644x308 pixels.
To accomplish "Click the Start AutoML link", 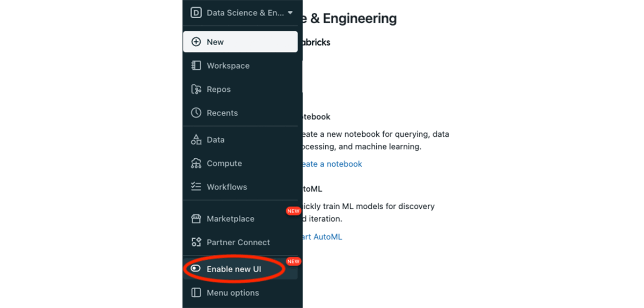I will click(321, 237).
